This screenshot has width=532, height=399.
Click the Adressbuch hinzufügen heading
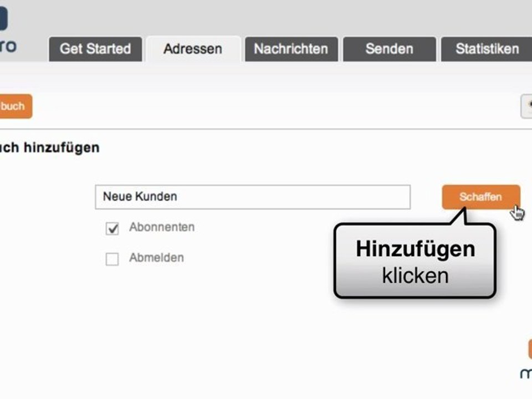click(x=49, y=147)
